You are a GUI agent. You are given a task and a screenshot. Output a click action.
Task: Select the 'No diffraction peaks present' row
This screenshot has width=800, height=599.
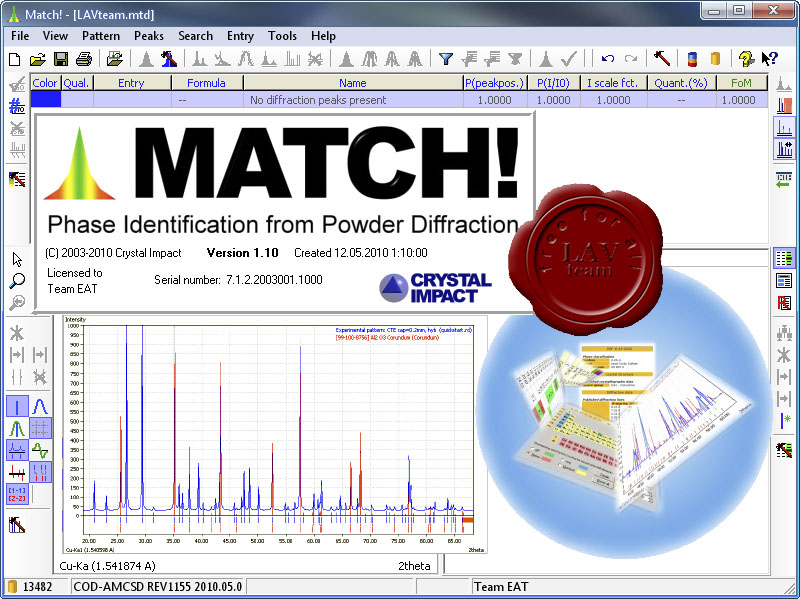pyautogui.click(x=399, y=99)
